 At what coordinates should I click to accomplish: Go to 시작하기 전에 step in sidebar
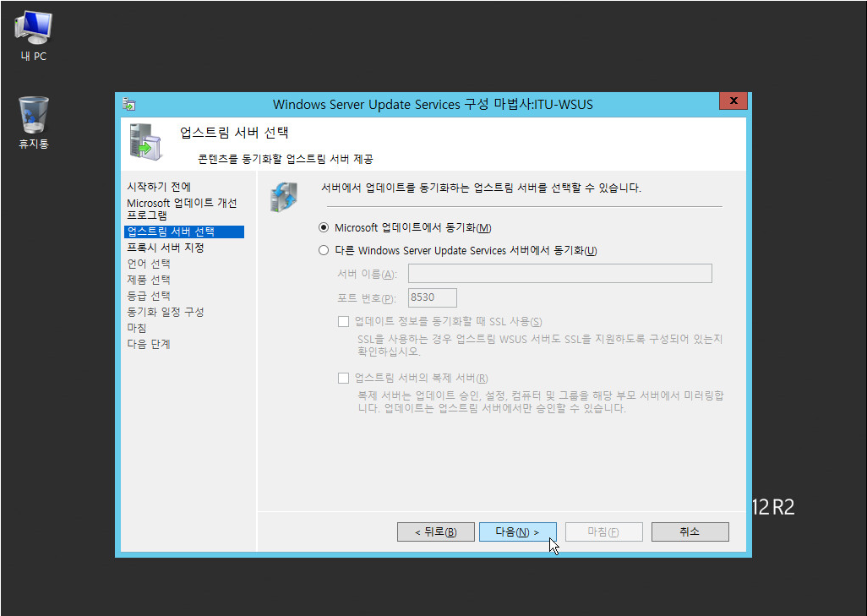159,186
